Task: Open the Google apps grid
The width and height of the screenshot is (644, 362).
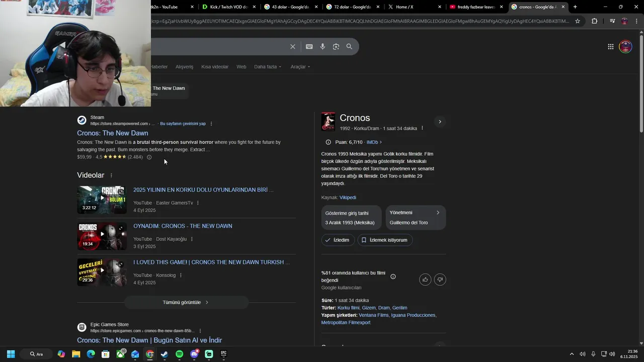Action: (610, 47)
